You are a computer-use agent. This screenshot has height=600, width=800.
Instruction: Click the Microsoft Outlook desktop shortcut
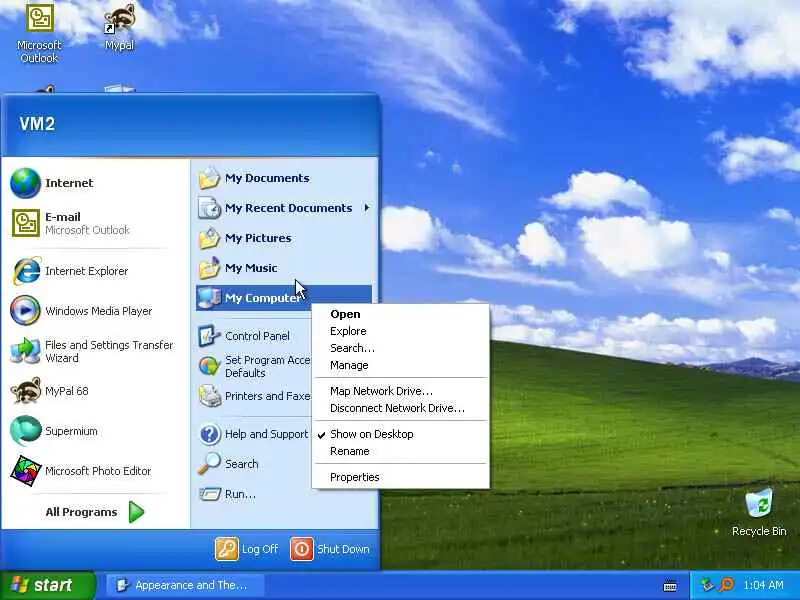pos(39,34)
